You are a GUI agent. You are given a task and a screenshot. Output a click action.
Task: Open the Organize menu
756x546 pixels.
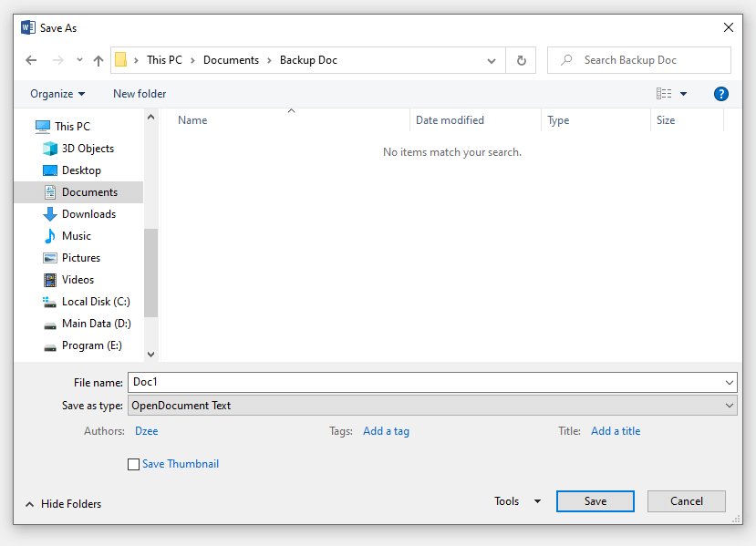tap(57, 94)
